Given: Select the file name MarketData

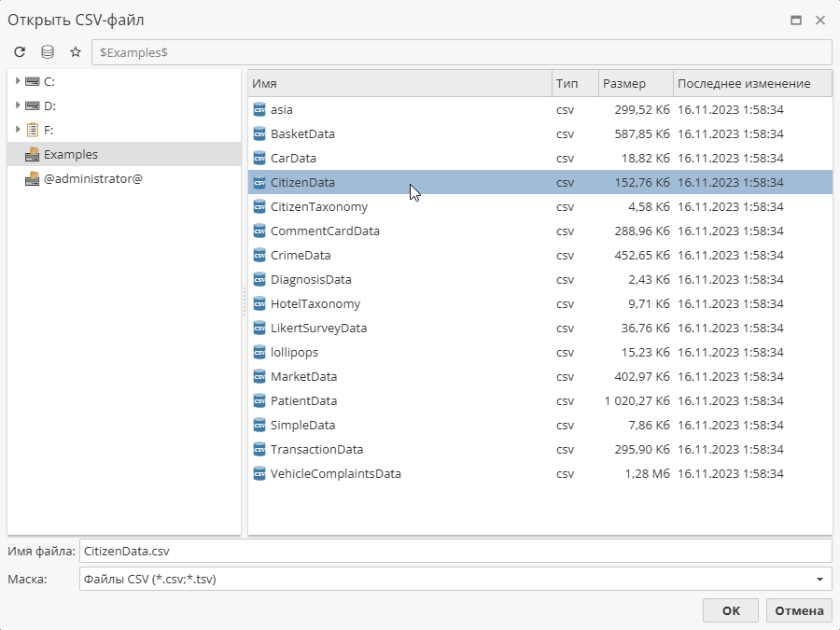Looking at the screenshot, I should (303, 377).
